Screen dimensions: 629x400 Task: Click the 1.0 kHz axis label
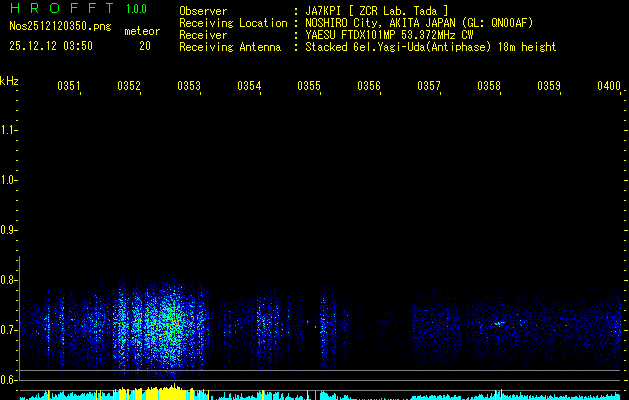click(x=10, y=180)
